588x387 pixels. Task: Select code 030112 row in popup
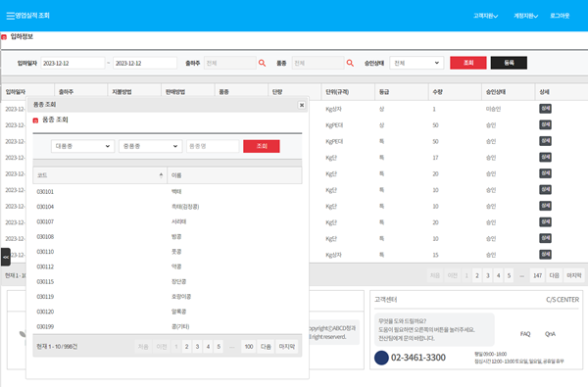coord(168,266)
